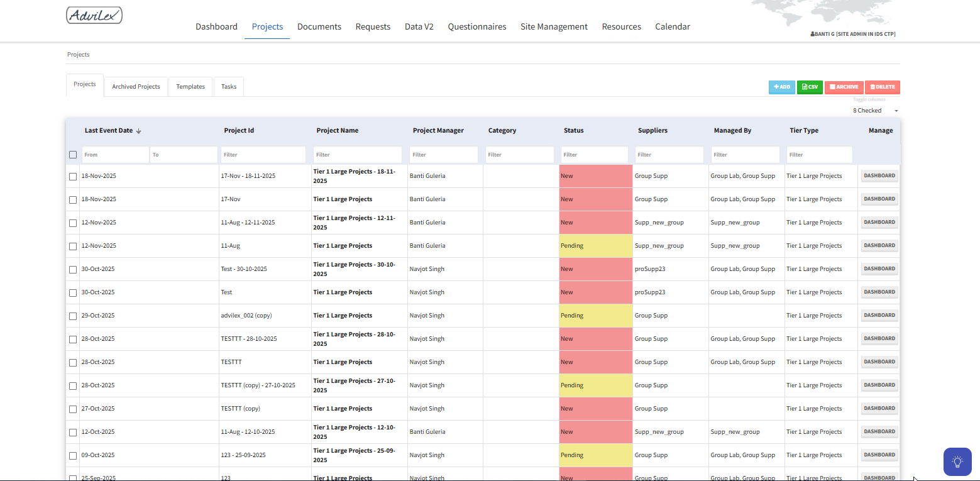Check the box for project 17-Nov - 18-11-2025
This screenshot has width=980, height=481.
(73, 177)
